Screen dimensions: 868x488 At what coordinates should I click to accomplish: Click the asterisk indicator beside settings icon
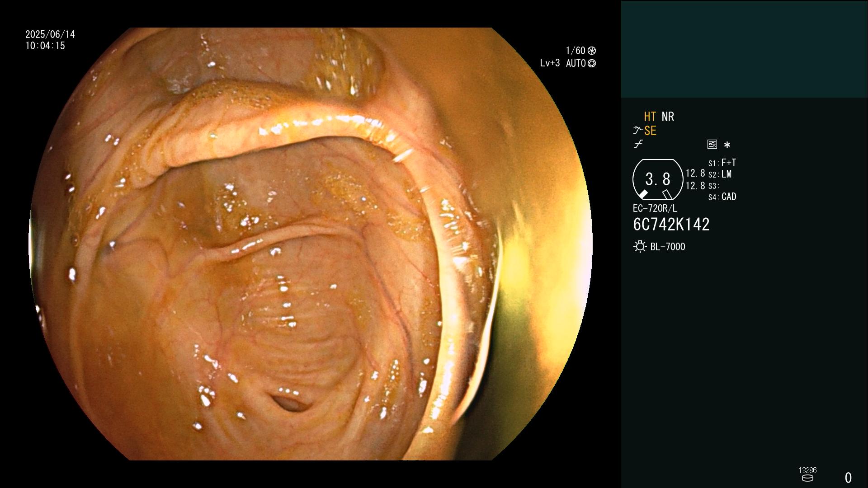point(727,145)
